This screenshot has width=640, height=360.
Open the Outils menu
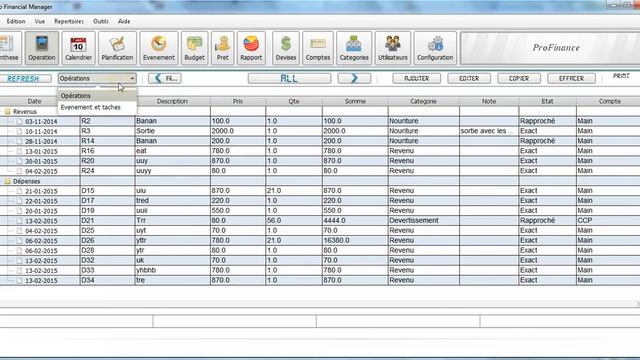(x=101, y=21)
